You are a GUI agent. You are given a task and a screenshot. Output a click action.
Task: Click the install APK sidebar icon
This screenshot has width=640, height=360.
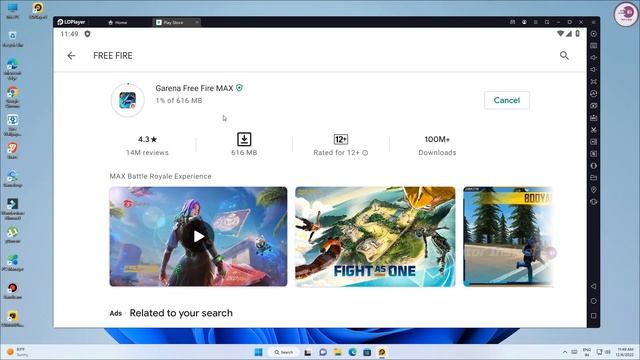[x=594, y=118]
